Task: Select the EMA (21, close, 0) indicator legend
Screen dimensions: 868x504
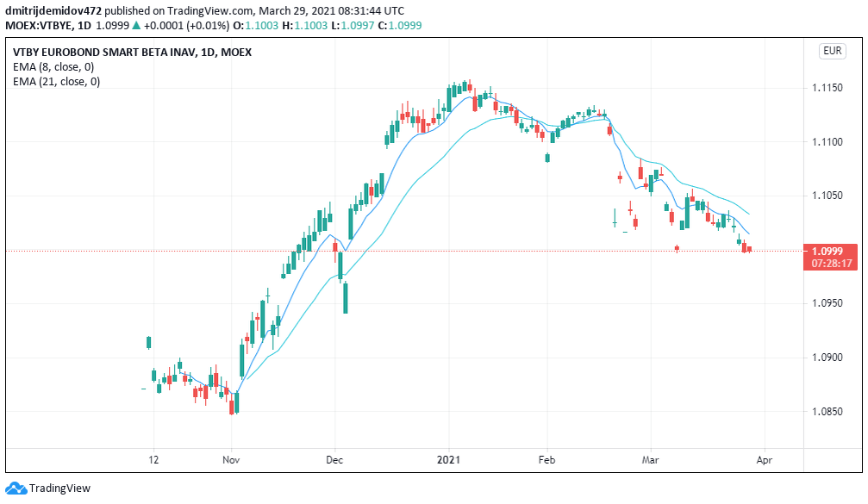Action: [57, 82]
